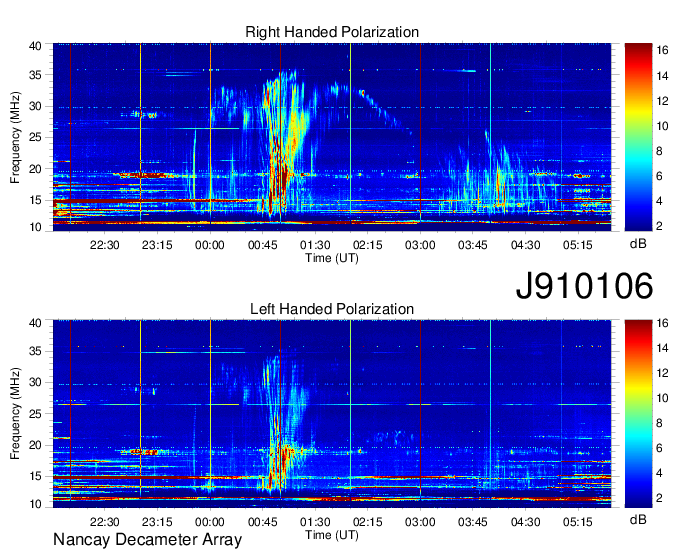Click the 00:00 time tick under Left Handed plot
The image size is (680, 552).
click(210, 522)
